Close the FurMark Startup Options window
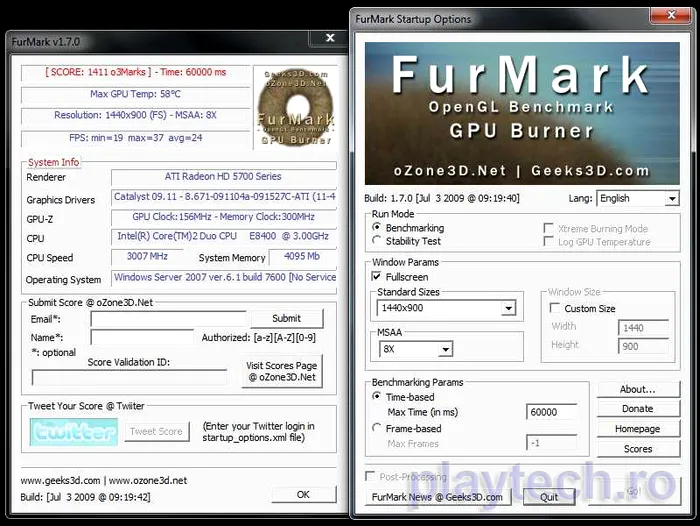 (x=671, y=15)
